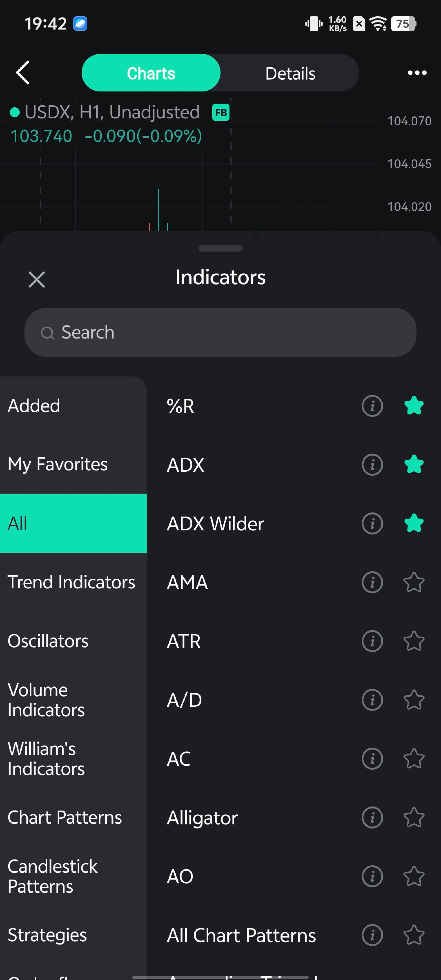Screen dimensions: 441x980
Task: Favorite the AMA indicator star
Action: point(414,582)
